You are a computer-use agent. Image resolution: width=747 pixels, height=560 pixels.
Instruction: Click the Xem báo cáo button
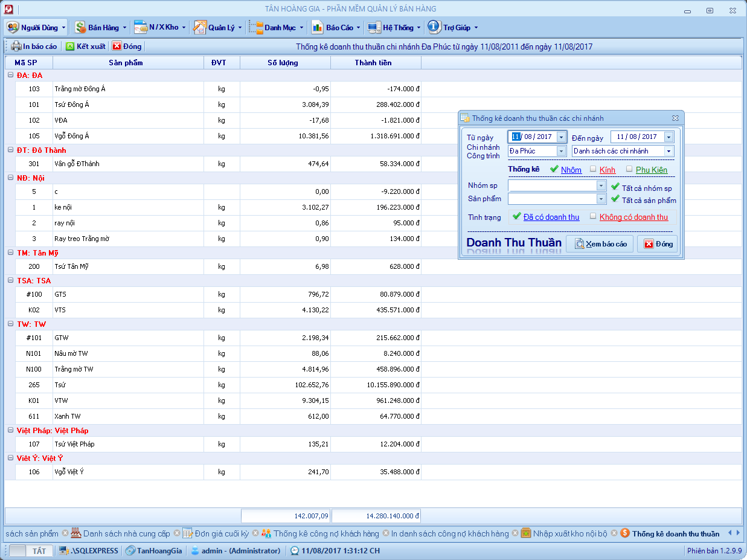point(600,244)
